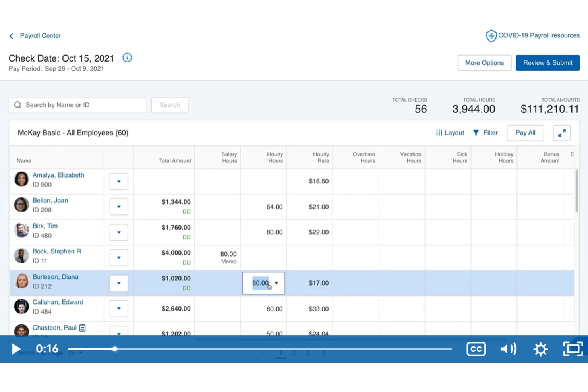The width and height of the screenshot is (588, 392).
Task: Open Bellan, Joan employee link
Action: coord(50,201)
